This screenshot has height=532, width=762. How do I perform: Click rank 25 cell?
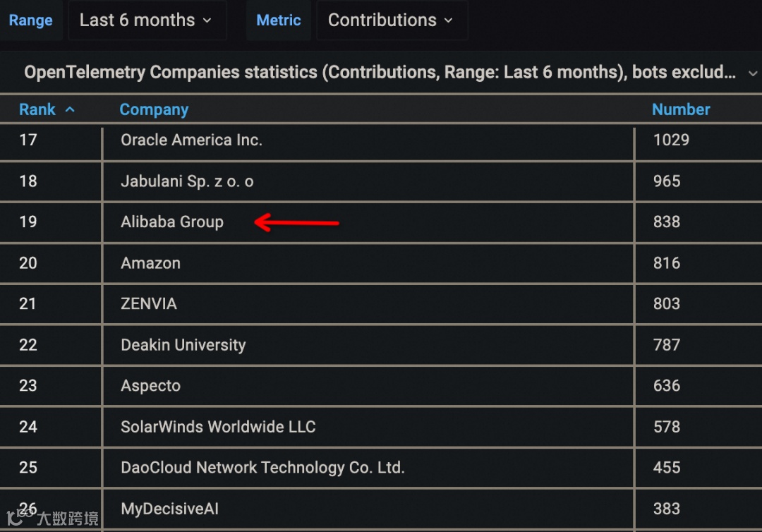pyautogui.click(x=50, y=467)
